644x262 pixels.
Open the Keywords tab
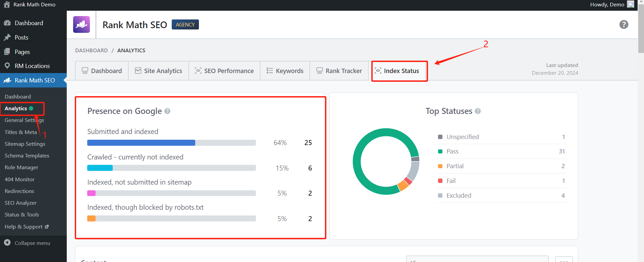(x=285, y=71)
